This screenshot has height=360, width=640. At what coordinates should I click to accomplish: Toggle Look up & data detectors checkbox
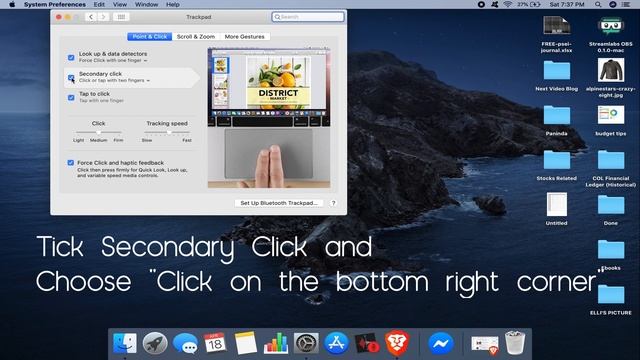(71, 58)
